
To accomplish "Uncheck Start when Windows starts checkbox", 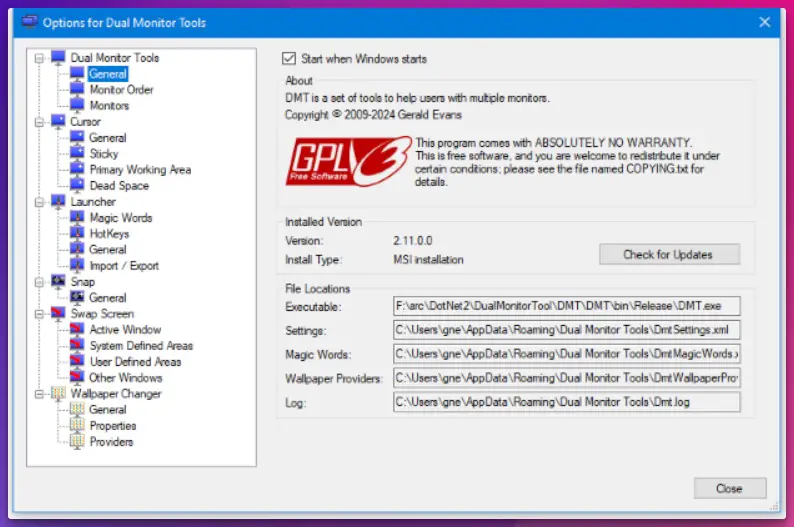I will pos(290,59).
